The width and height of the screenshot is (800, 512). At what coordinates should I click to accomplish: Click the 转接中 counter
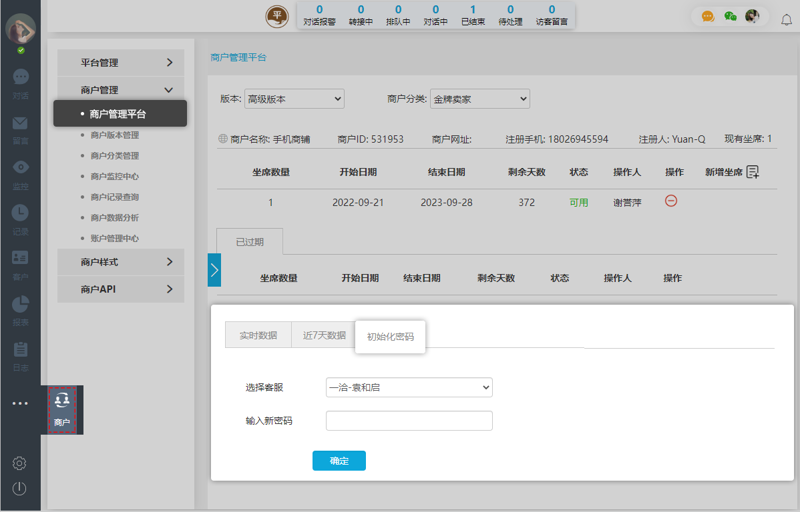361,15
